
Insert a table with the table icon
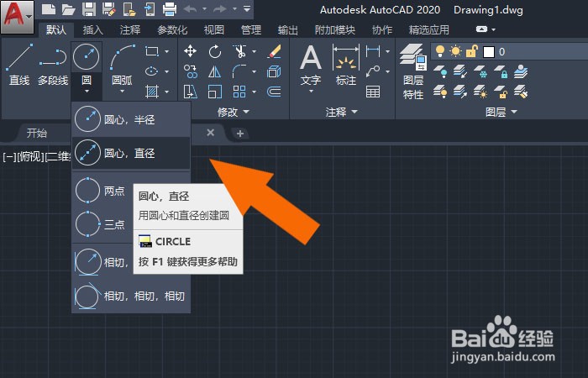click(373, 92)
